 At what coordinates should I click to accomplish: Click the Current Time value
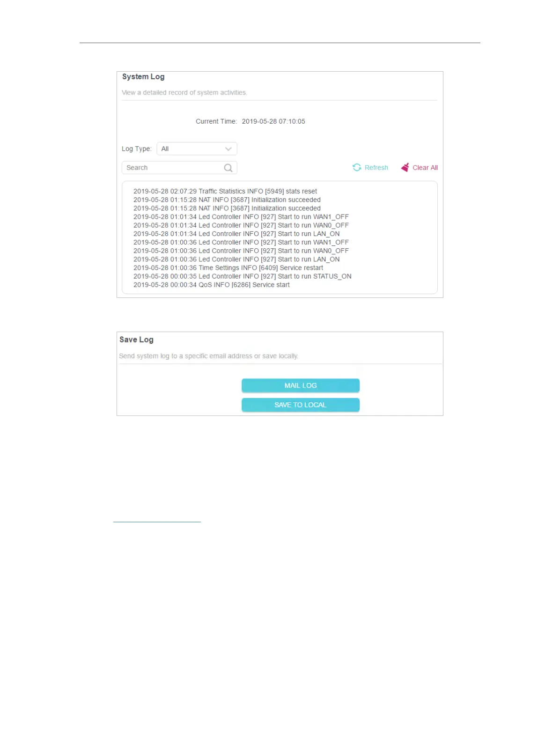[273, 121]
